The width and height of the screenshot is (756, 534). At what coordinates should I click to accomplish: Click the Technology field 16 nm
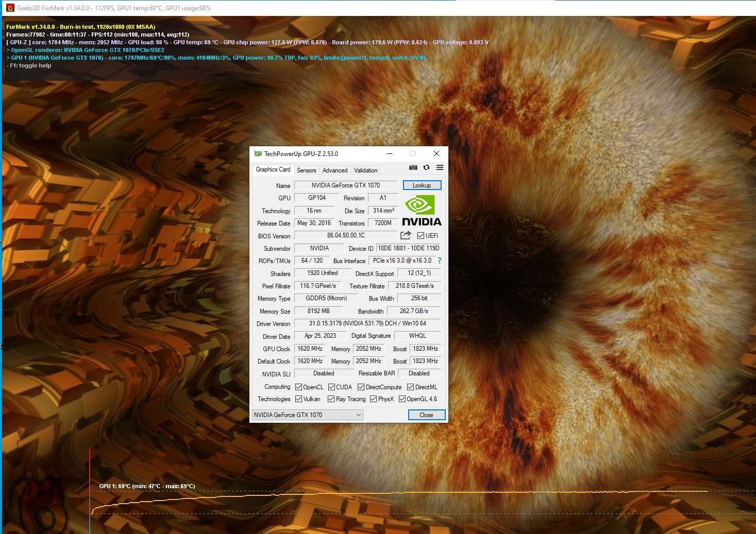coord(314,211)
